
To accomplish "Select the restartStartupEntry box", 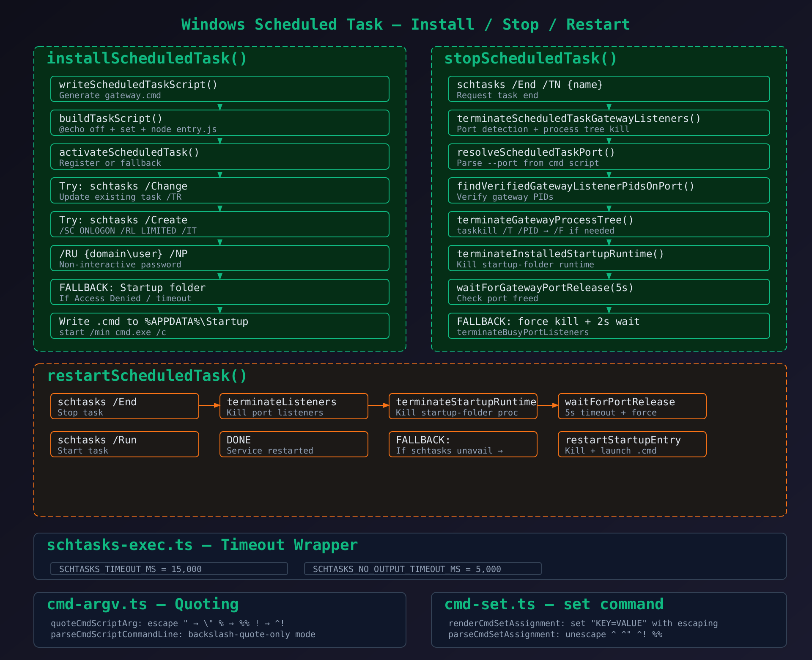I will pyautogui.click(x=632, y=444).
